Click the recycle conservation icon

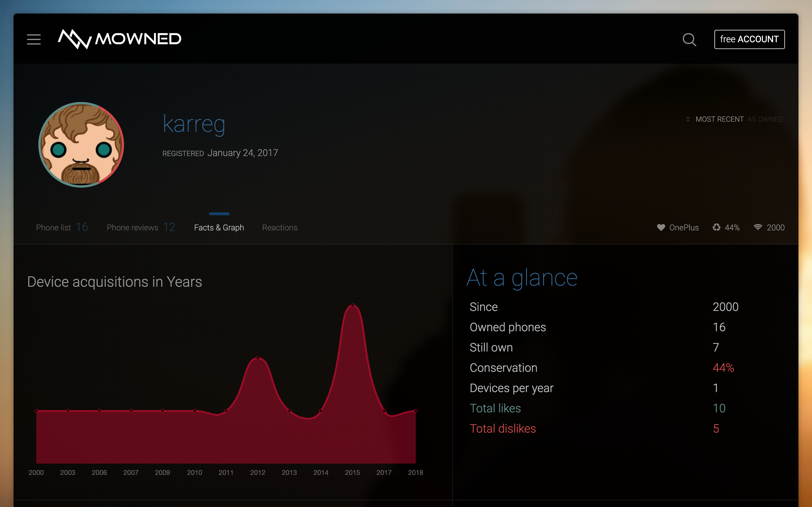(x=716, y=227)
